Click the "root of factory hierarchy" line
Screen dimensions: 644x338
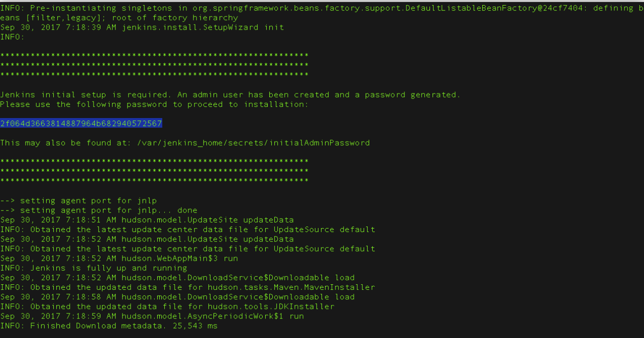pyautogui.click(x=119, y=18)
